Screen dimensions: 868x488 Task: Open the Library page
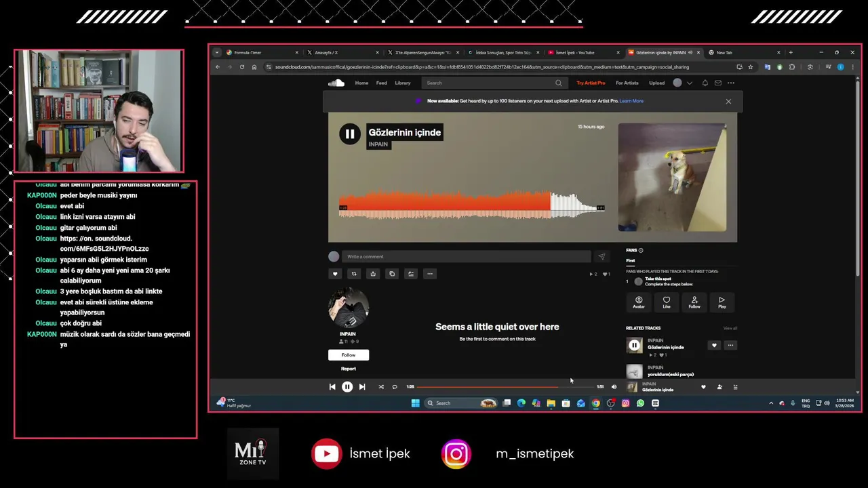point(403,83)
